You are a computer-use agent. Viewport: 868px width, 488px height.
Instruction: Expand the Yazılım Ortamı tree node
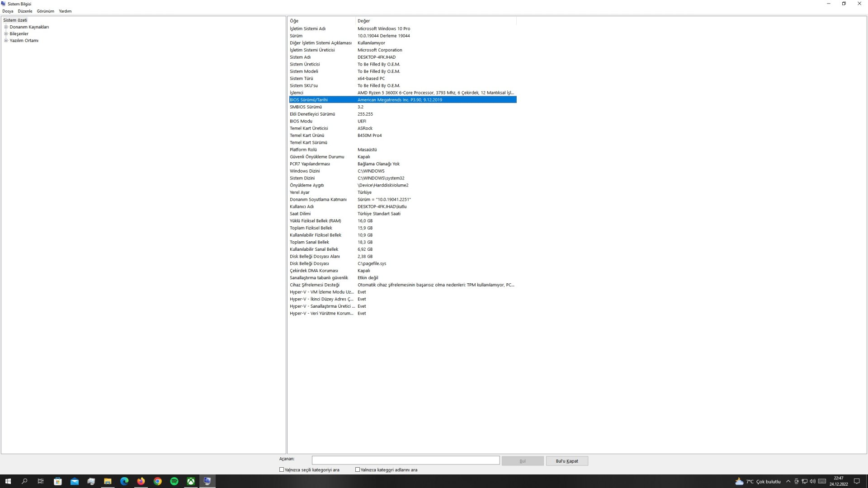(x=6, y=41)
